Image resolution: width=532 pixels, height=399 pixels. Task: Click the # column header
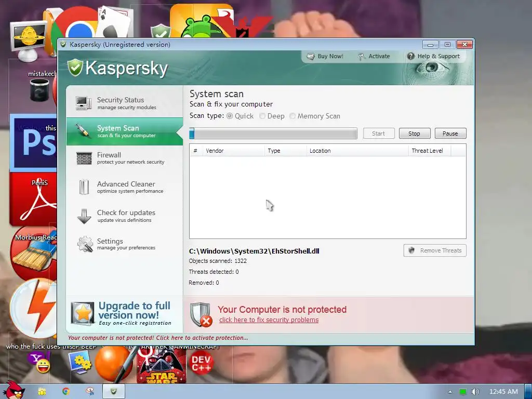196,151
